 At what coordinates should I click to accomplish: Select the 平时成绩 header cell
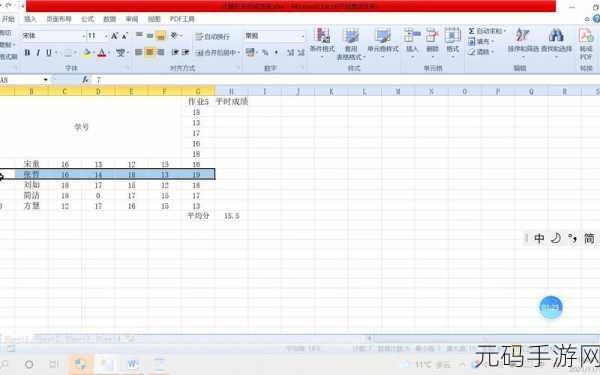pos(232,101)
